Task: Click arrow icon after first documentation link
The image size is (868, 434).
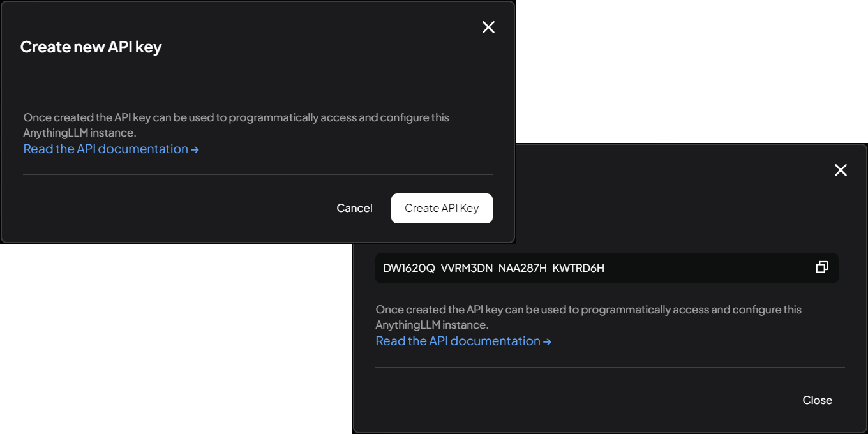Action: coord(195,149)
